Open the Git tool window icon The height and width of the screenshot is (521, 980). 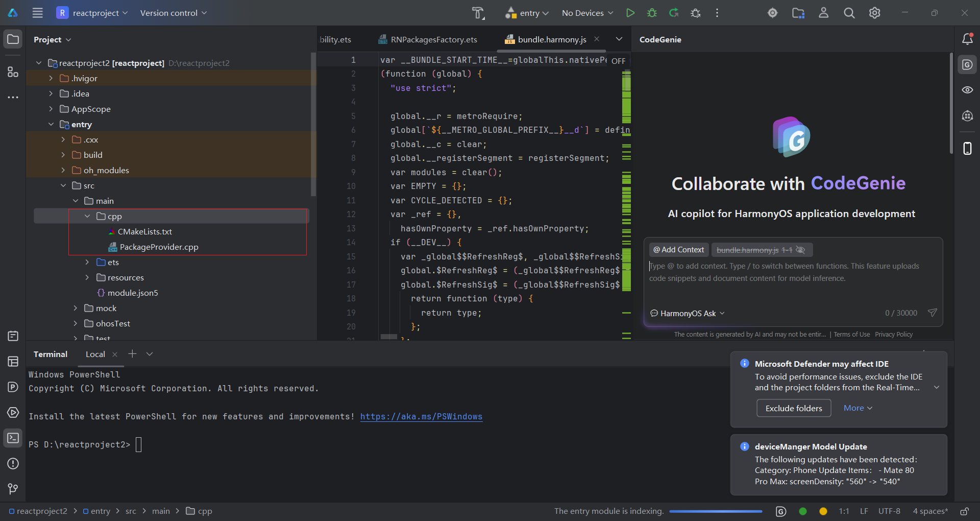[x=13, y=489]
